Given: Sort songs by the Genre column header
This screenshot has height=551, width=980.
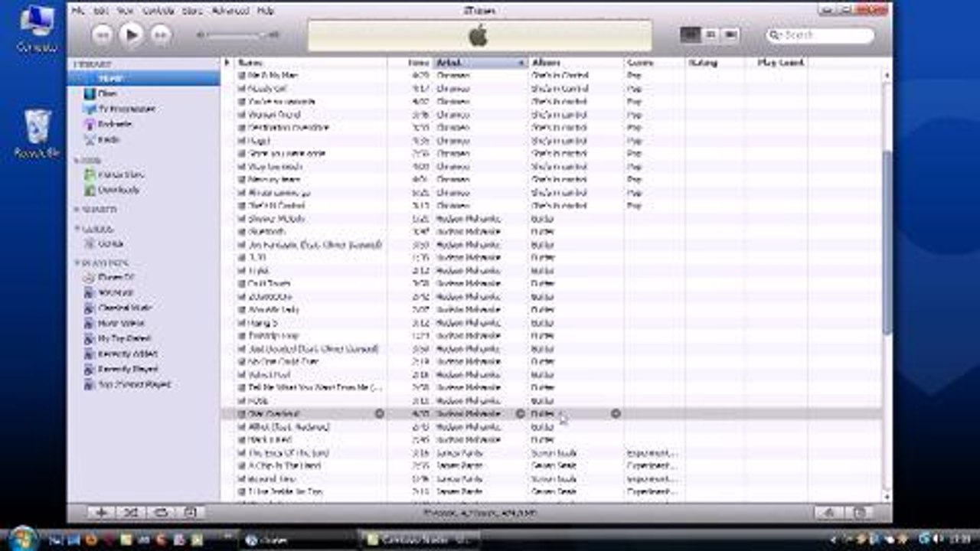Looking at the screenshot, I should 654,63.
